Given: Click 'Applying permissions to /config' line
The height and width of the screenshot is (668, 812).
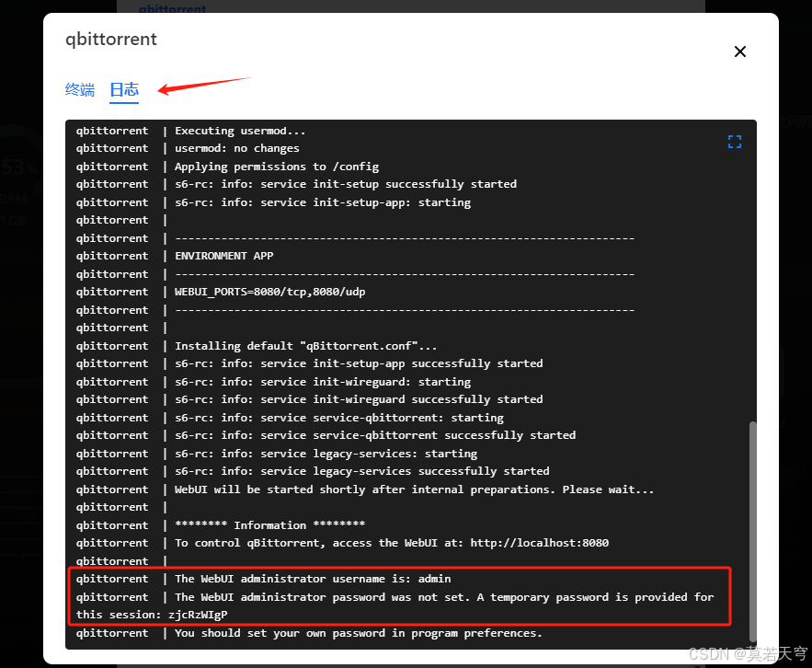Looking at the screenshot, I should tap(277, 167).
